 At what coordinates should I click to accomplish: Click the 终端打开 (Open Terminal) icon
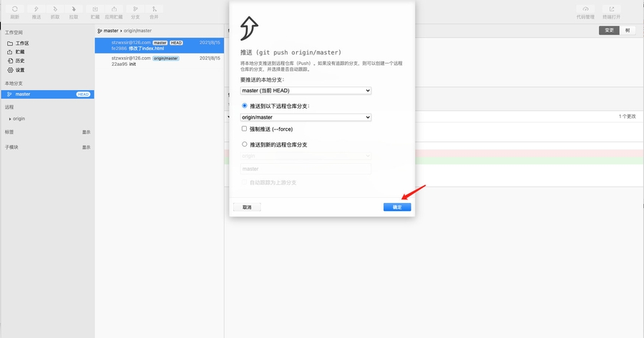612,11
